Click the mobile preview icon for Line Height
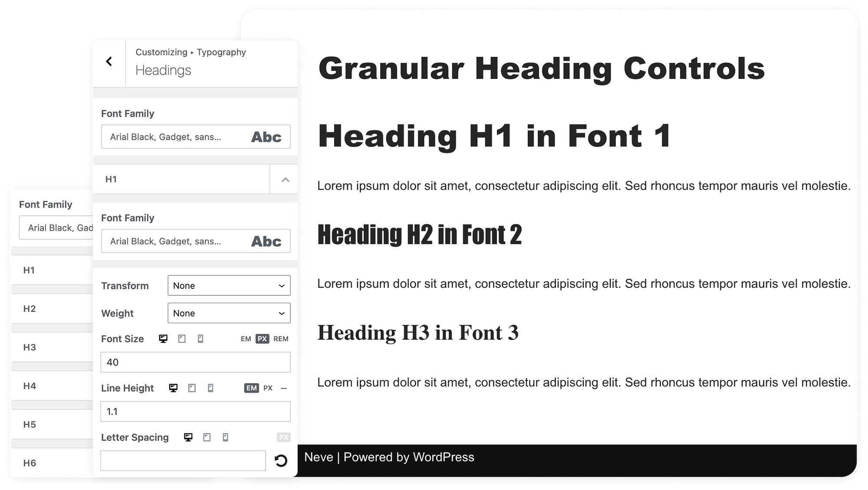 click(x=210, y=388)
